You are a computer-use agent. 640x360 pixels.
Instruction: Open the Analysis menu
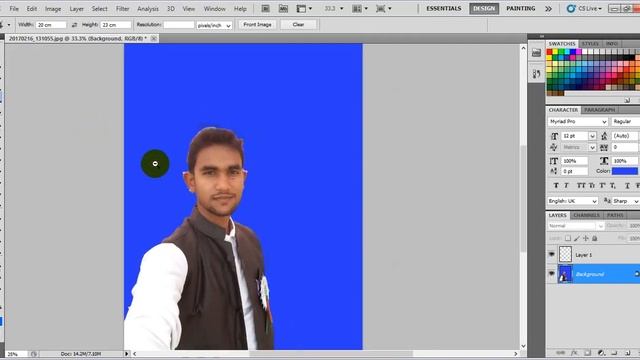click(148, 9)
